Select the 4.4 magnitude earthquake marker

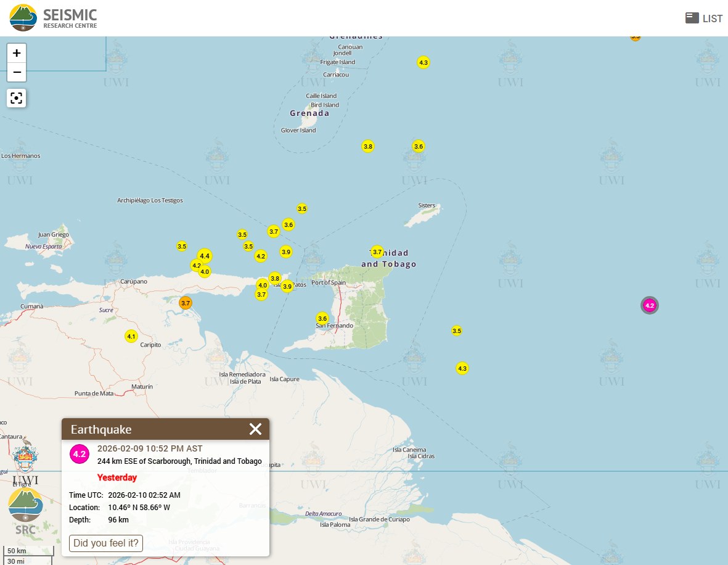pyautogui.click(x=205, y=256)
